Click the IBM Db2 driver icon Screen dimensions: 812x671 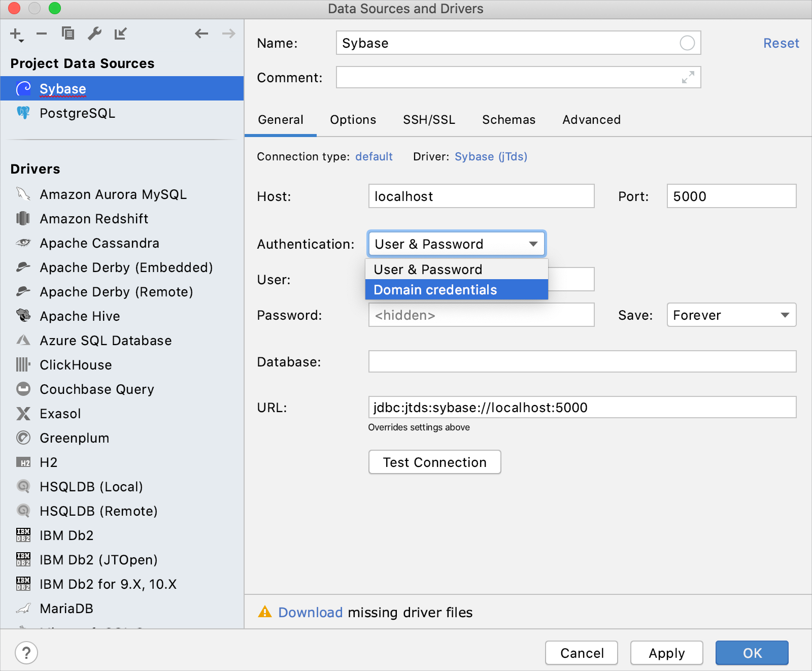pyautogui.click(x=23, y=535)
